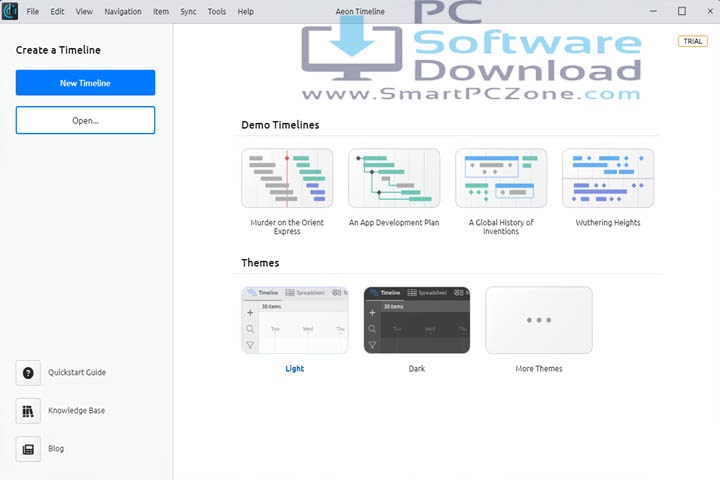The width and height of the screenshot is (720, 480).
Task: Open the View menu
Action: pos(84,11)
